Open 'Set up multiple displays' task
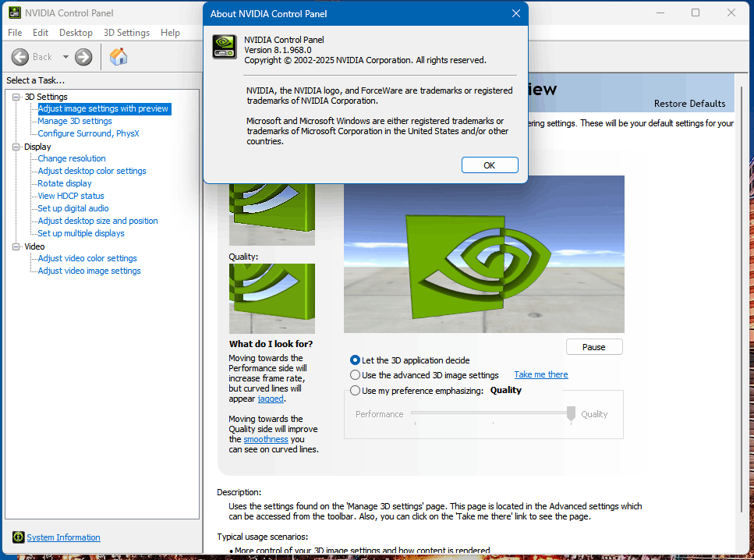Screen dimensions: 754x560 tap(81, 234)
